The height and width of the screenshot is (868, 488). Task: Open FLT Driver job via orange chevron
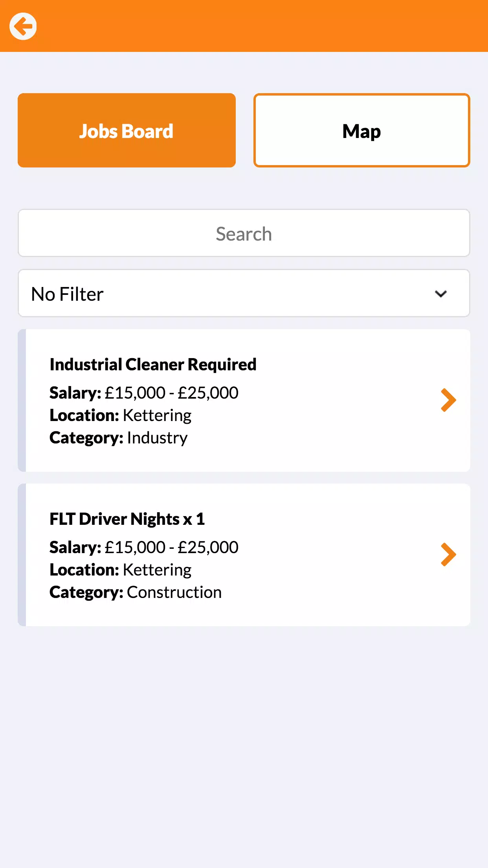click(x=448, y=555)
